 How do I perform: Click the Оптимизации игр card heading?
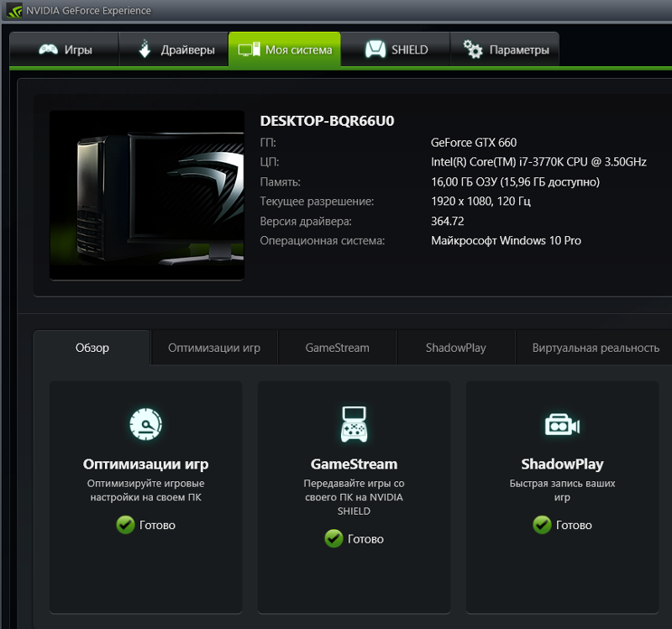pos(145,464)
